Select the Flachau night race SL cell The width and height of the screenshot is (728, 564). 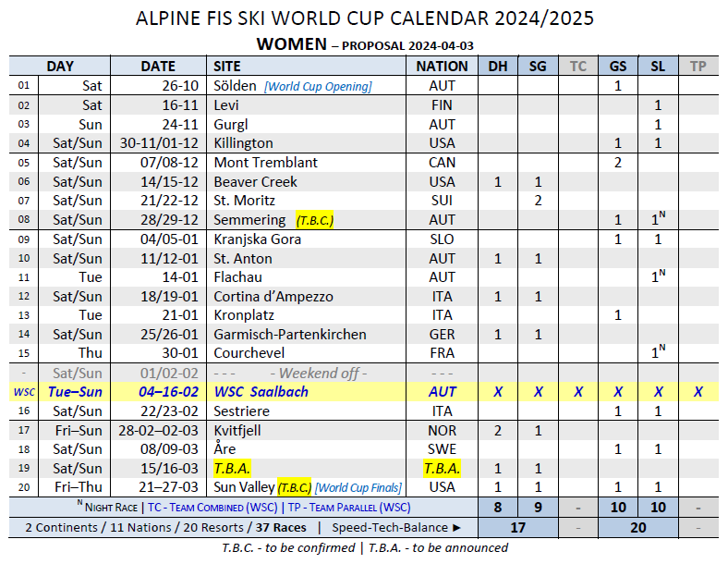tap(658, 276)
